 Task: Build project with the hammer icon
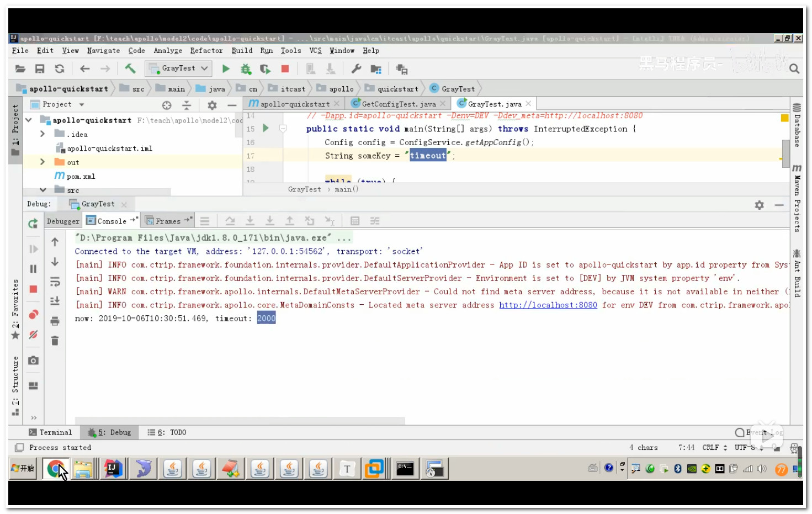point(130,68)
